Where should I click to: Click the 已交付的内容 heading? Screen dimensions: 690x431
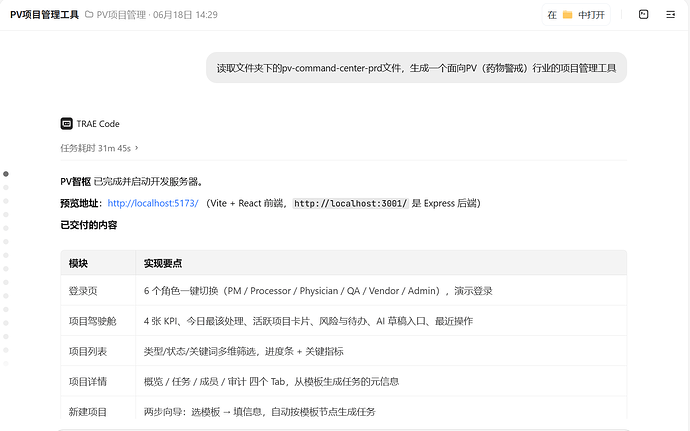[88, 225]
